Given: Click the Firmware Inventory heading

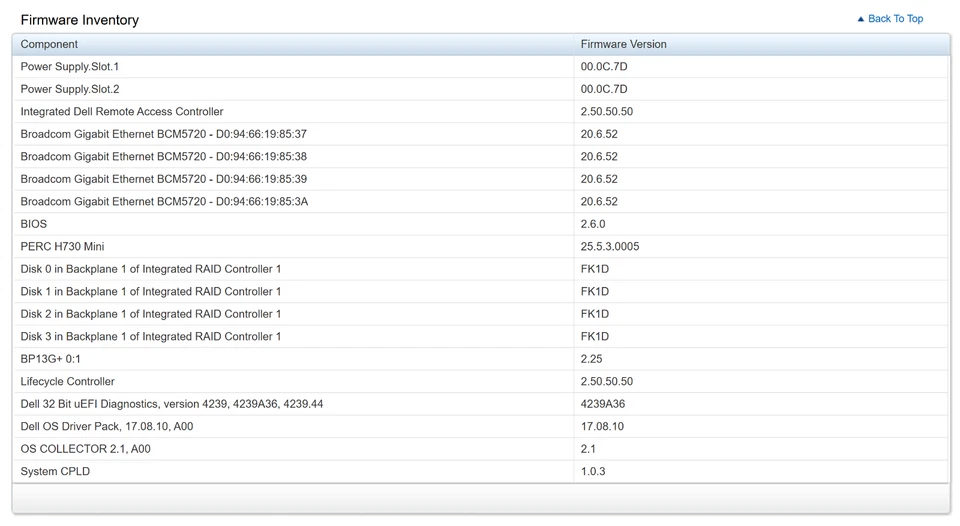Looking at the screenshot, I should click(x=80, y=20).
